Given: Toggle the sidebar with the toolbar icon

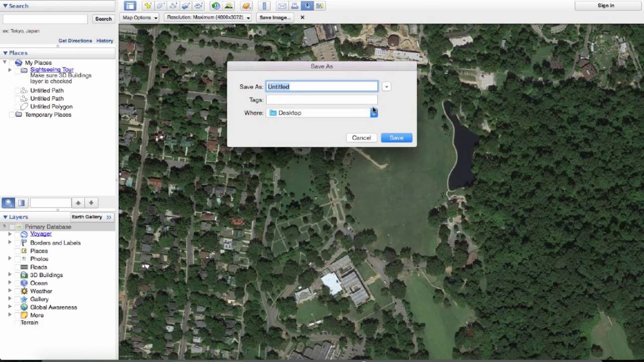Looking at the screenshot, I should [130, 6].
